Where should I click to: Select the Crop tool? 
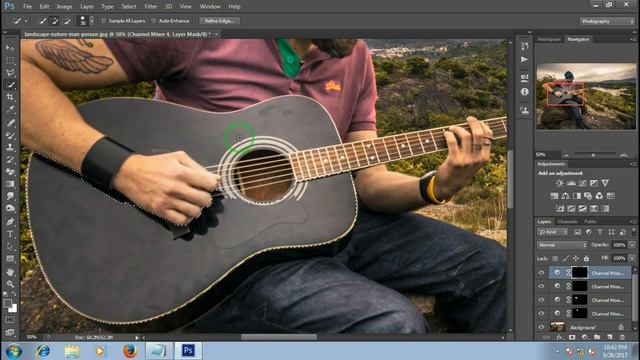10,97
